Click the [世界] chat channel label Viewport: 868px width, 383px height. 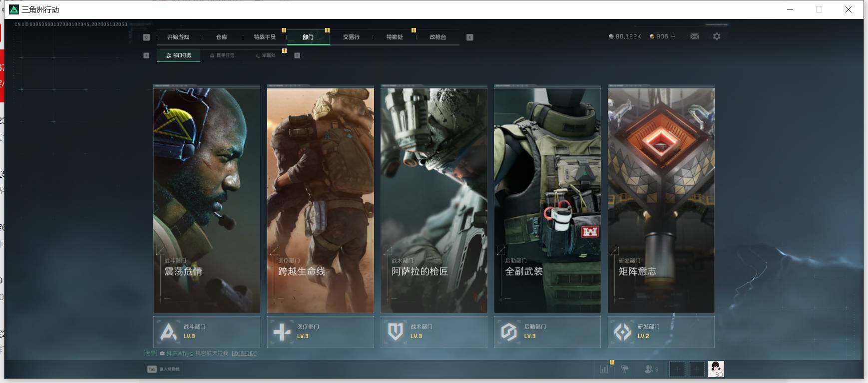tap(150, 354)
